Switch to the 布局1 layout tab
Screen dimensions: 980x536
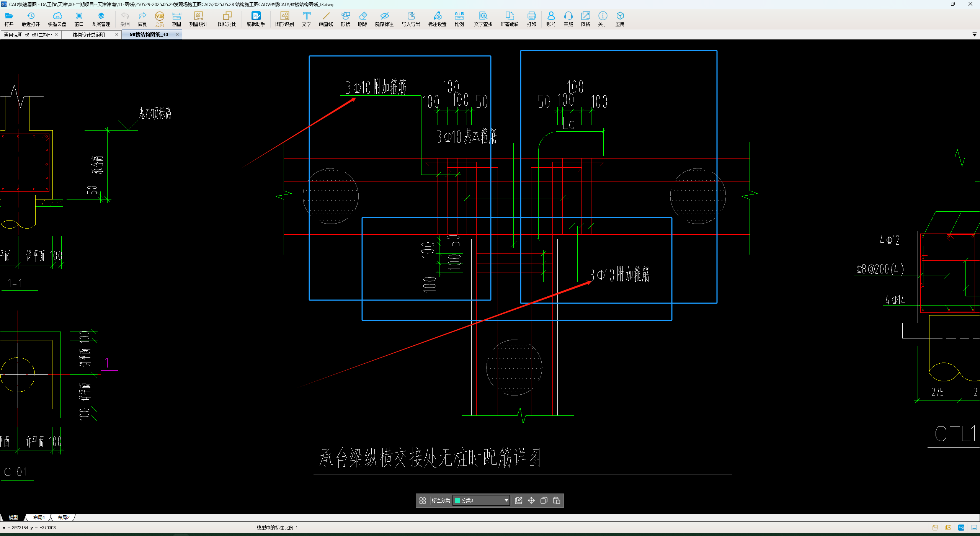point(39,517)
